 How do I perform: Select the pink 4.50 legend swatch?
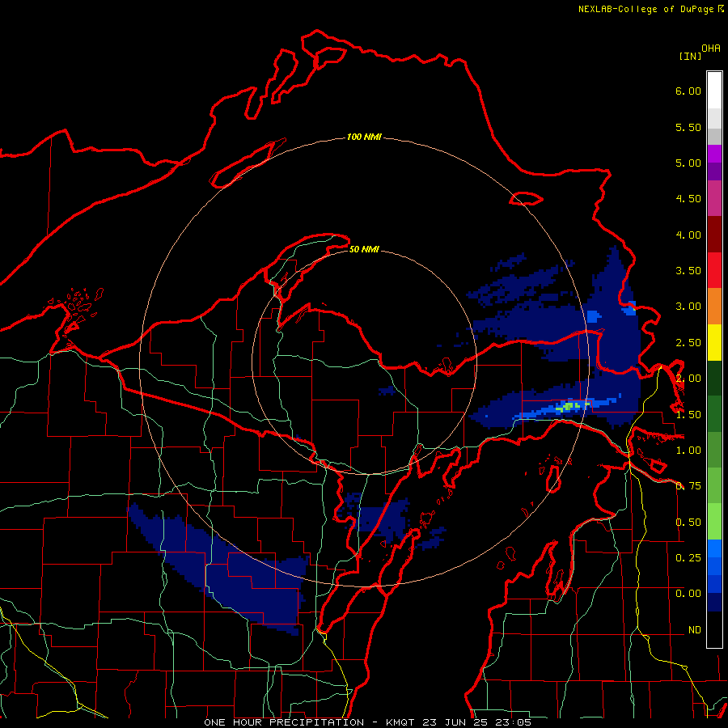tap(714, 199)
